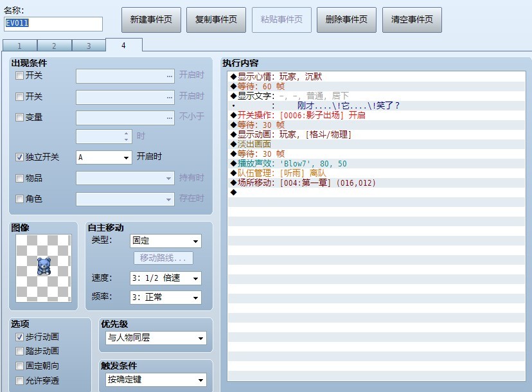
Task: Select the 等待：60 帧 command line
Action: click(377, 87)
